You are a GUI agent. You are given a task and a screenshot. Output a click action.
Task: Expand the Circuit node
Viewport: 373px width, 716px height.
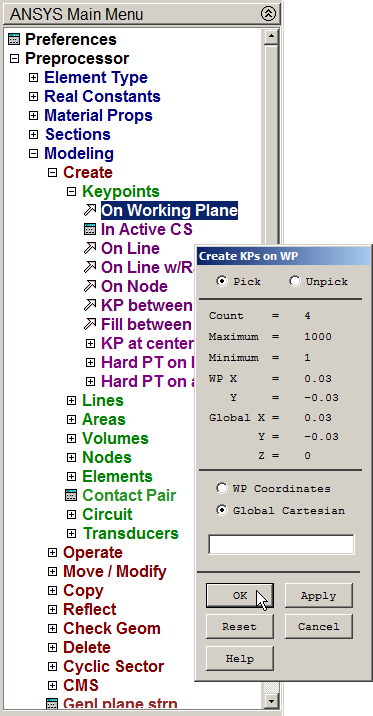coord(71,514)
